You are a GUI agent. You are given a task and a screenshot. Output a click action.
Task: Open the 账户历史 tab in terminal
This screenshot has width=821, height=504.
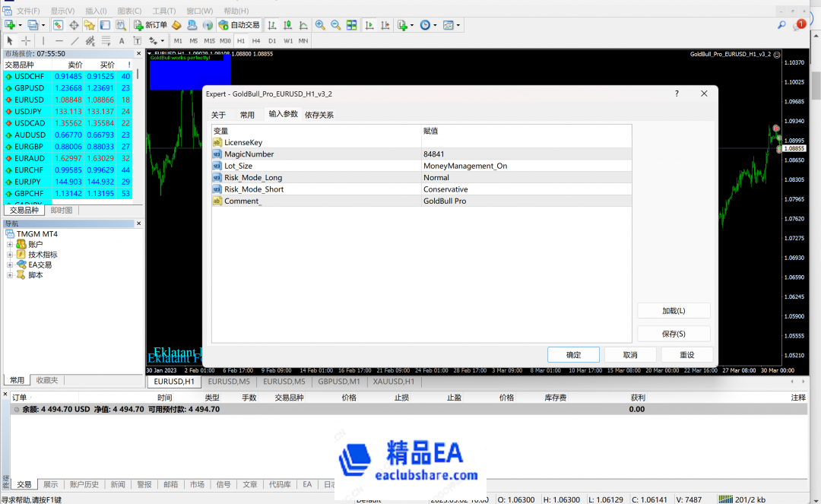[84, 484]
